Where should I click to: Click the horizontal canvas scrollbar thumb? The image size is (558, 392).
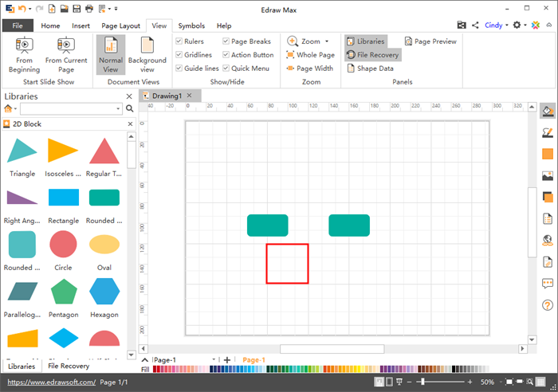click(332, 349)
